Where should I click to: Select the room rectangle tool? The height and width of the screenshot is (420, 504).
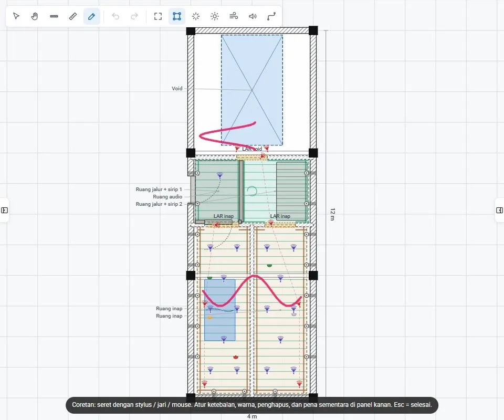[177, 16]
